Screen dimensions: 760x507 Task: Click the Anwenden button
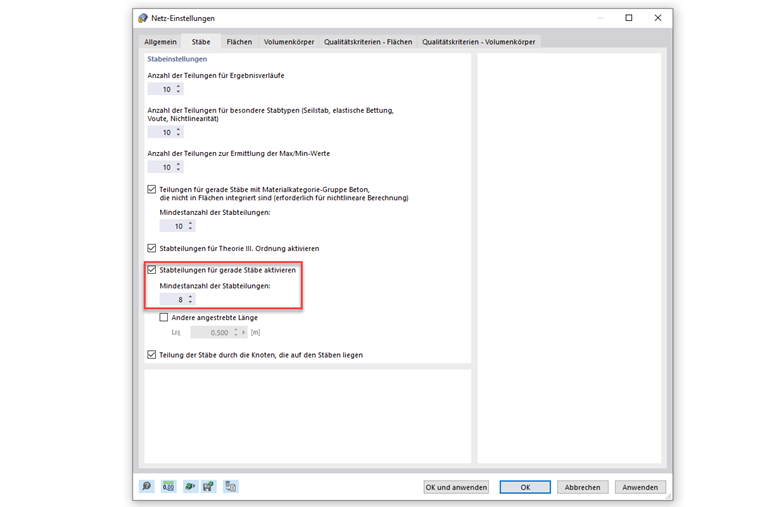(640, 487)
